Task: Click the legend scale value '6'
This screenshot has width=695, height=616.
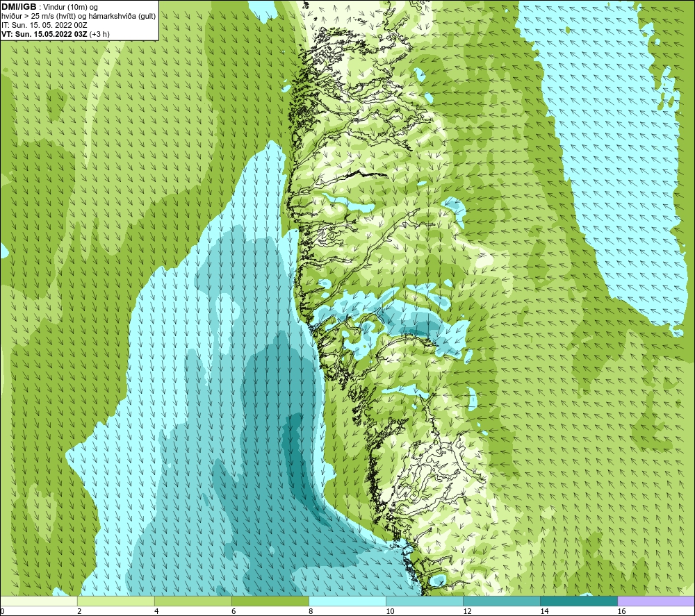Action: [x=234, y=612]
